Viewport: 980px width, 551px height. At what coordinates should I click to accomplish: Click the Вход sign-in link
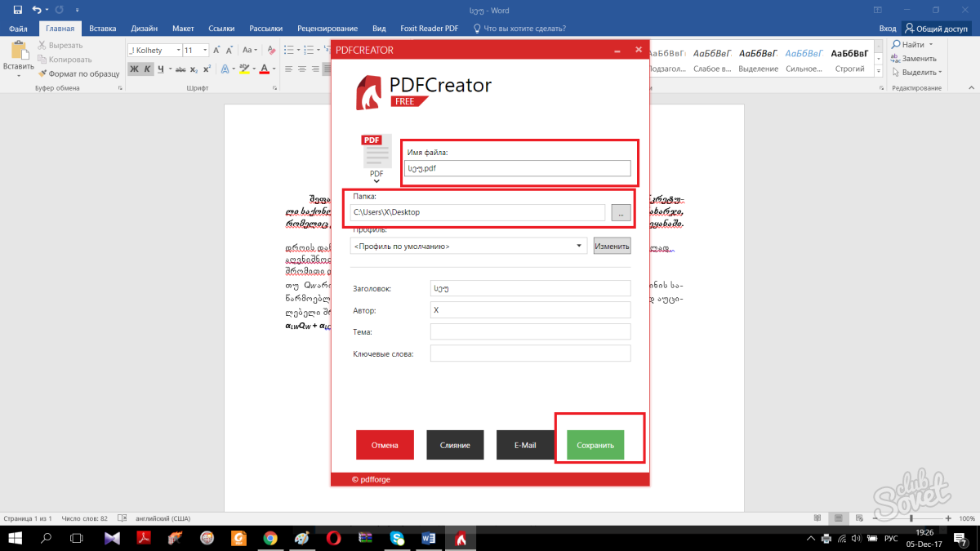tap(888, 28)
